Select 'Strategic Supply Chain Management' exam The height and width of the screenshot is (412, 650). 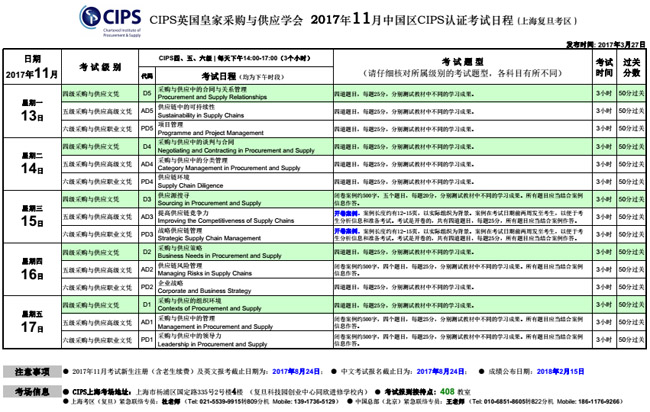[209, 238]
